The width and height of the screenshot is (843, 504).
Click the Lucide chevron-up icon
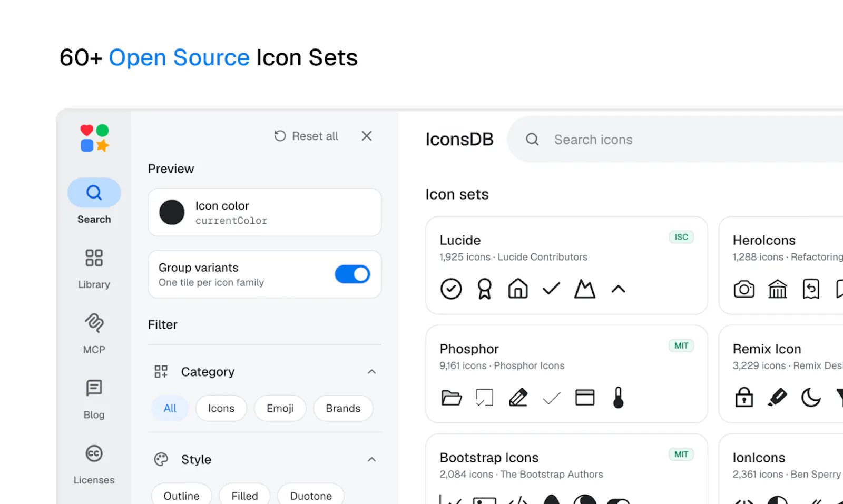click(619, 289)
